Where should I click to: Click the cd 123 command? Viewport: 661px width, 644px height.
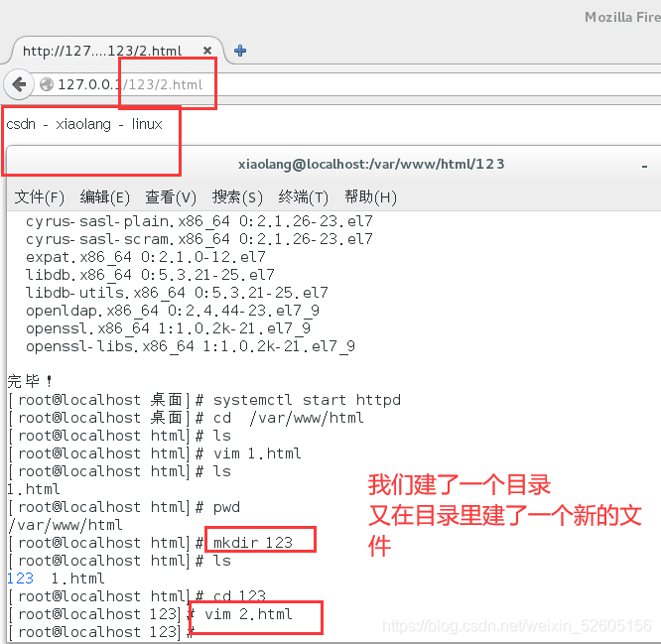[239, 596]
